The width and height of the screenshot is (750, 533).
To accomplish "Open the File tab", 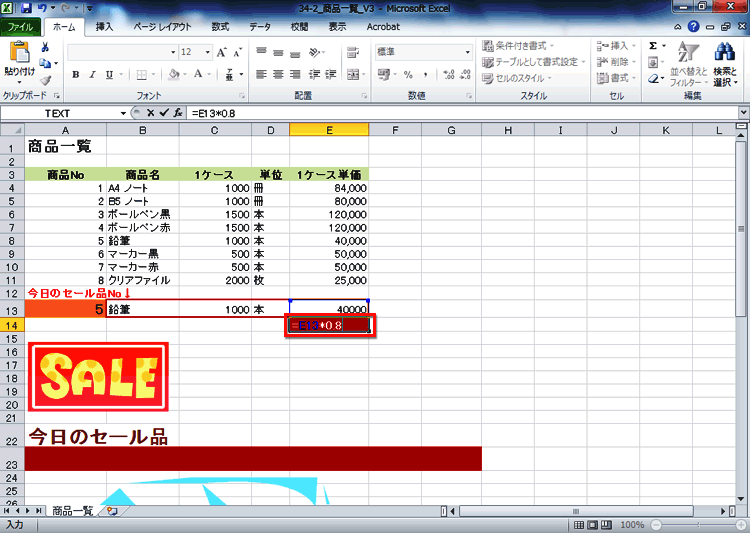I will [x=20, y=27].
